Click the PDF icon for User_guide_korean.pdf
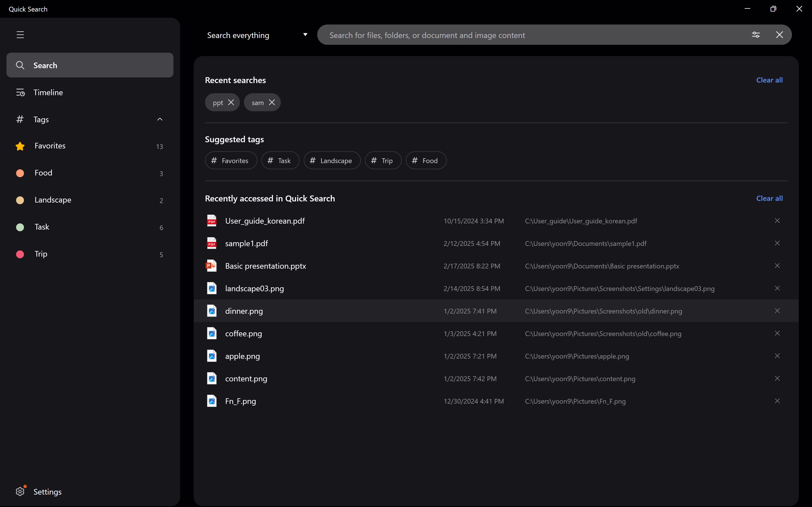 [x=211, y=221]
